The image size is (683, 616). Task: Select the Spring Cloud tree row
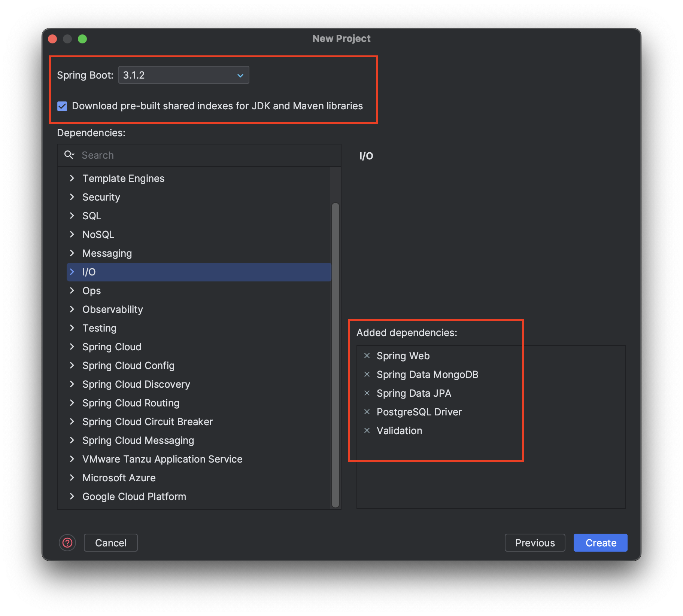pyautogui.click(x=199, y=347)
